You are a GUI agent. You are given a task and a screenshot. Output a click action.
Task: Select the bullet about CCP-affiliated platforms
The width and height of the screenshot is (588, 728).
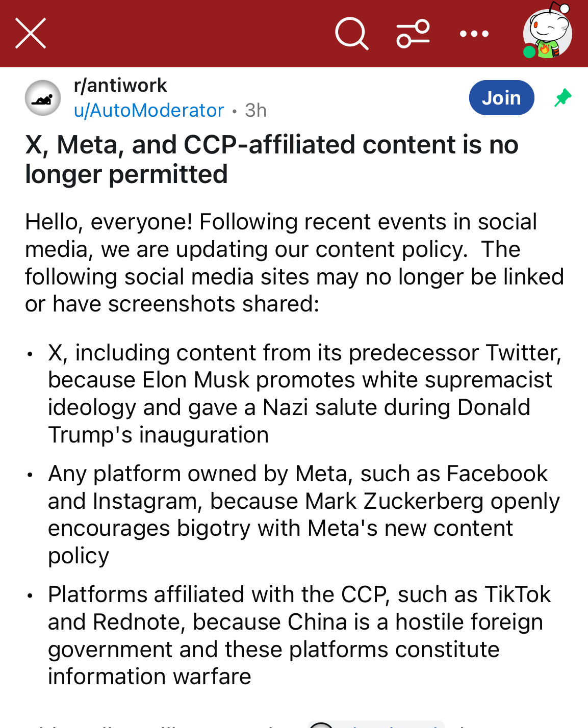299,635
